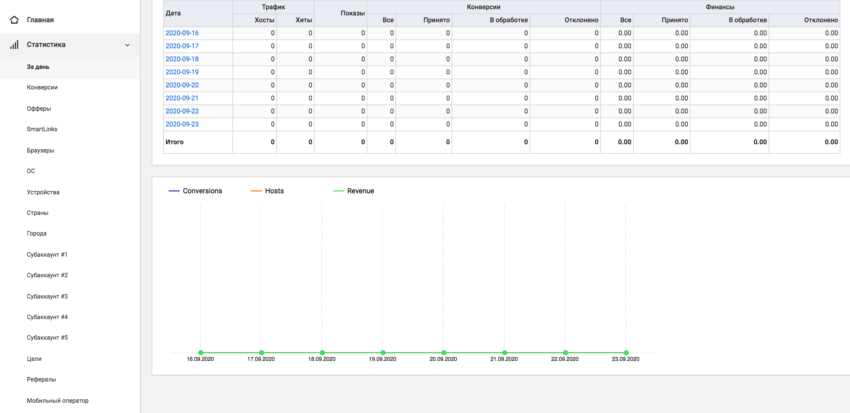This screenshot has width=850, height=413.
Task: Open Города statistics
Action: 36,234
